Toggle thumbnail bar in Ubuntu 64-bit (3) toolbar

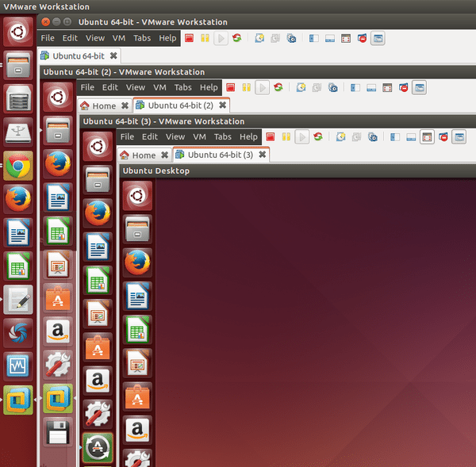pyautogui.click(x=411, y=137)
